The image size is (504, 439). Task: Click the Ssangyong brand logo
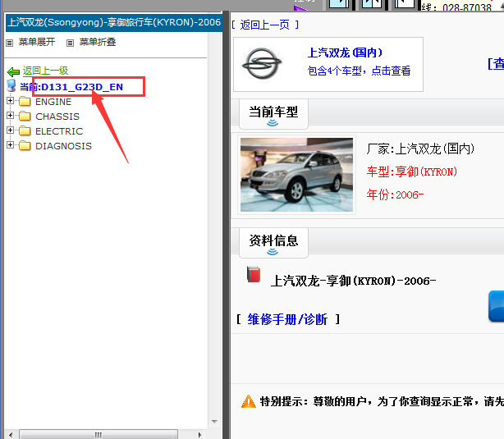coord(262,64)
